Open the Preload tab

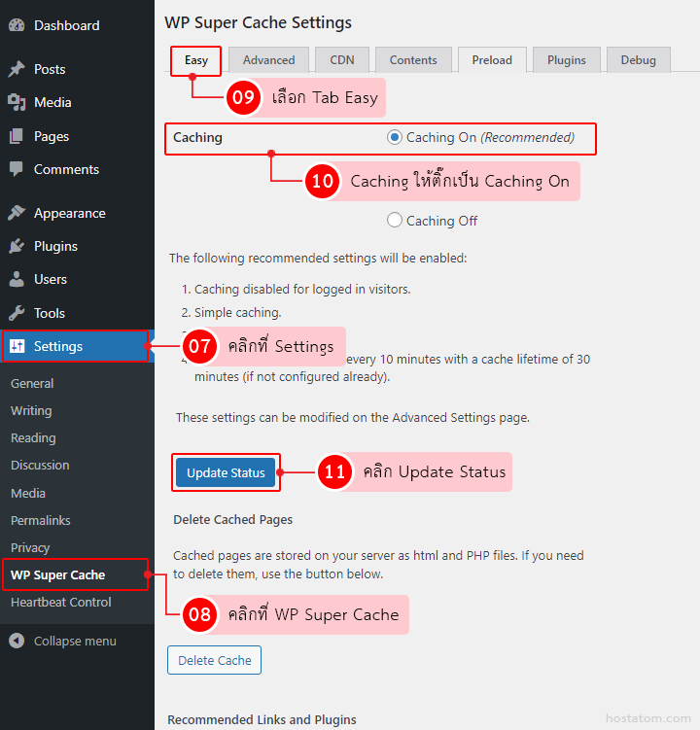coord(492,60)
